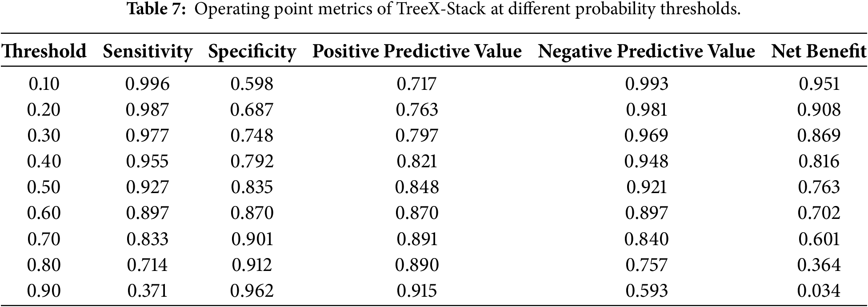Click the Threshold column header

(44, 52)
